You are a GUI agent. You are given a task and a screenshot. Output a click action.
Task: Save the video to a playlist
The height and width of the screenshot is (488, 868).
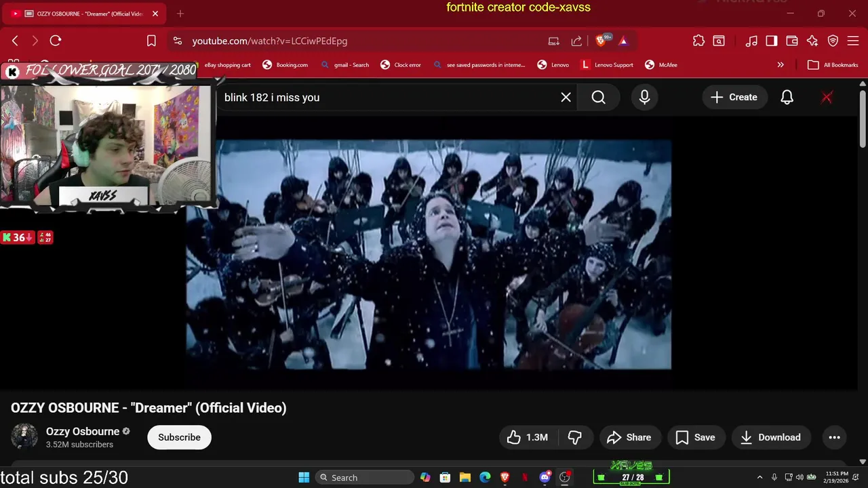(696, 437)
